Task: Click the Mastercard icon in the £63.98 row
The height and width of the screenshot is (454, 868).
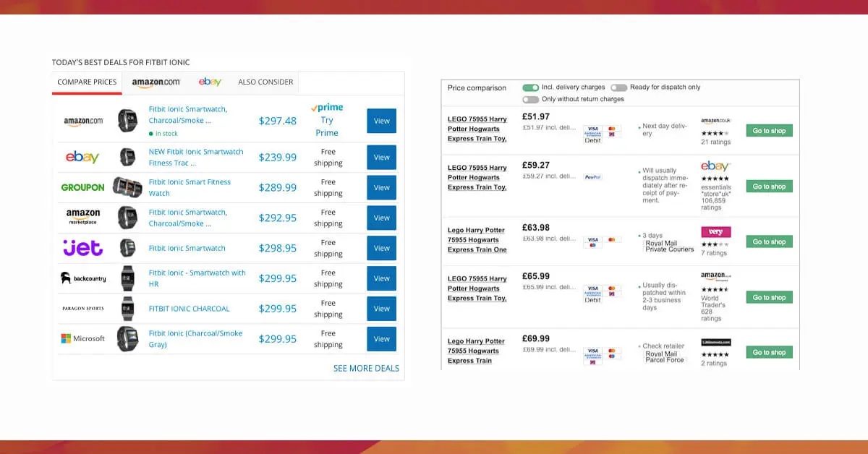Action: click(x=612, y=239)
